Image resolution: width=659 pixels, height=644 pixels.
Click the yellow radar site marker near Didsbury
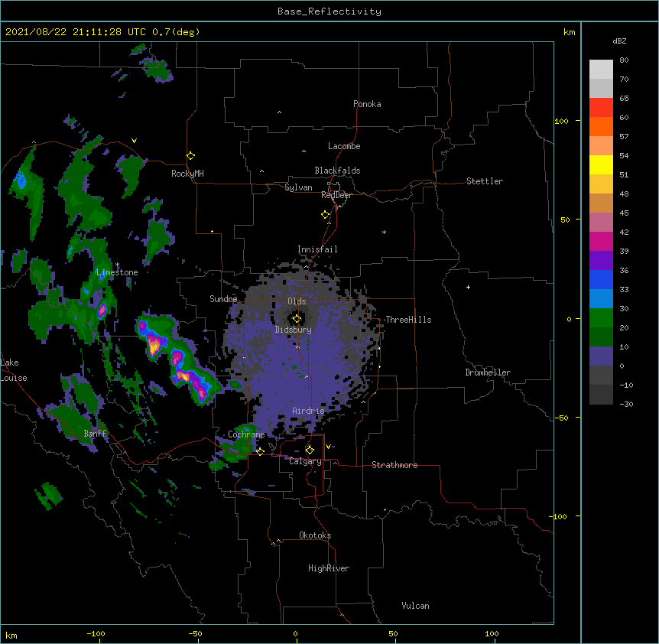(297, 318)
